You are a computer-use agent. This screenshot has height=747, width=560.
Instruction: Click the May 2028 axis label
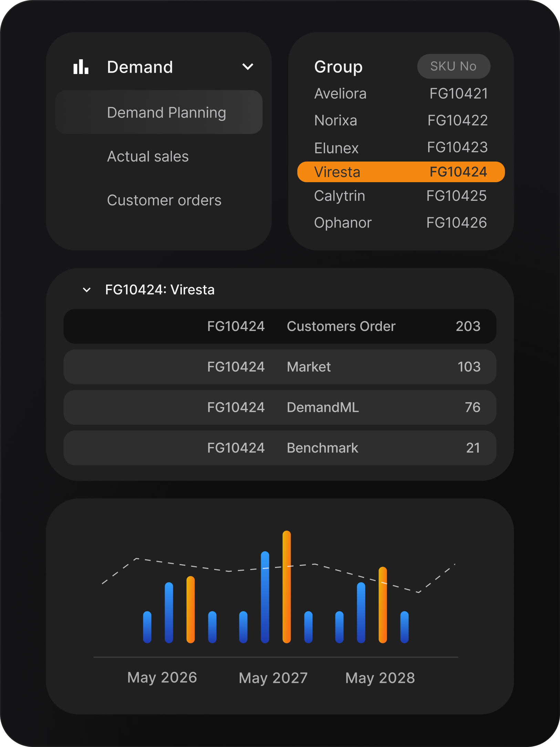[380, 678]
